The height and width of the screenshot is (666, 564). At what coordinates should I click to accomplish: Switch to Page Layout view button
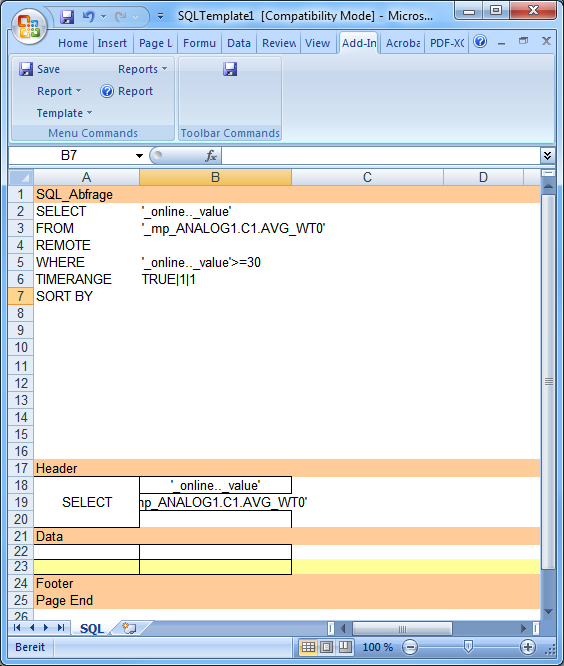326,647
